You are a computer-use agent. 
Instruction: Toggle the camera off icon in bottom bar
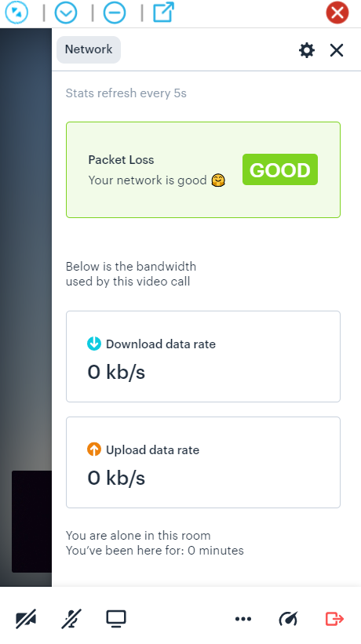(x=26, y=619)
